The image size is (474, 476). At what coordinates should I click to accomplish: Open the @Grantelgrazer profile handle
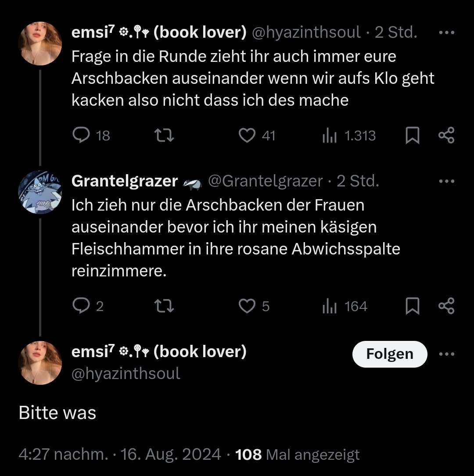coord(265,181)
